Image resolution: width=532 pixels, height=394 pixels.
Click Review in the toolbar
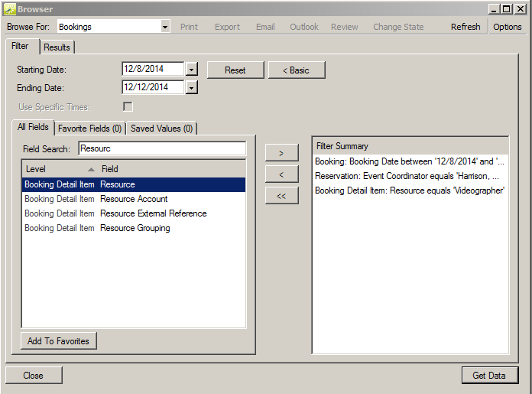pos(345,27)
